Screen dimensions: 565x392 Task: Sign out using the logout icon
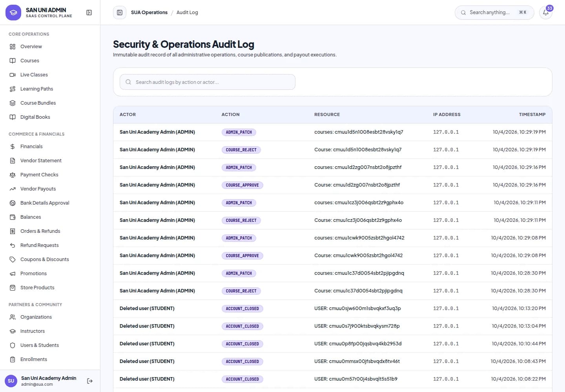tap(90, 381)
